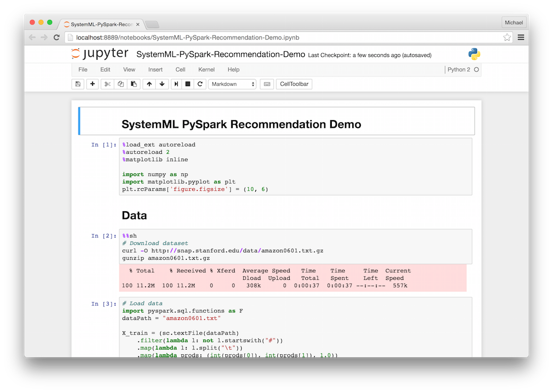This screenshot has height=392, width=553.
Task: Open the Help menu
Action: pos(234,70)
